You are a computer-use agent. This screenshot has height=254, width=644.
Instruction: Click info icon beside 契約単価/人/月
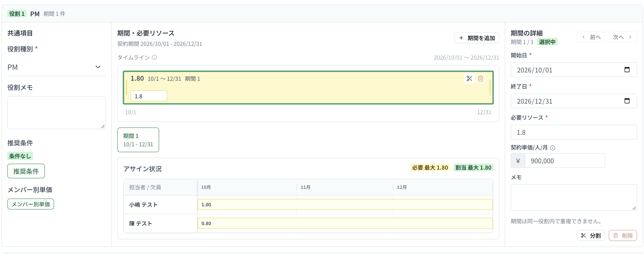[553, 148]
